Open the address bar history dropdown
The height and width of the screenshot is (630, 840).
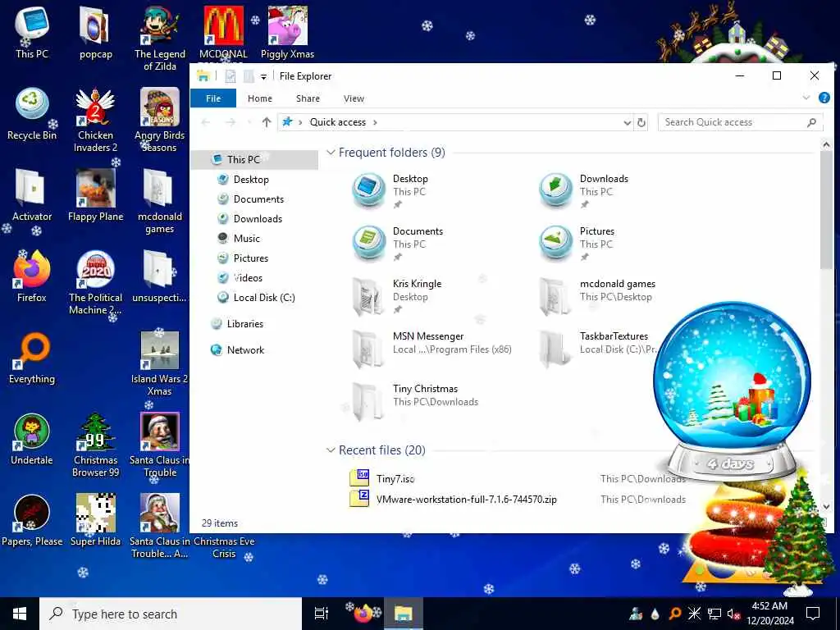coord(627,123)
